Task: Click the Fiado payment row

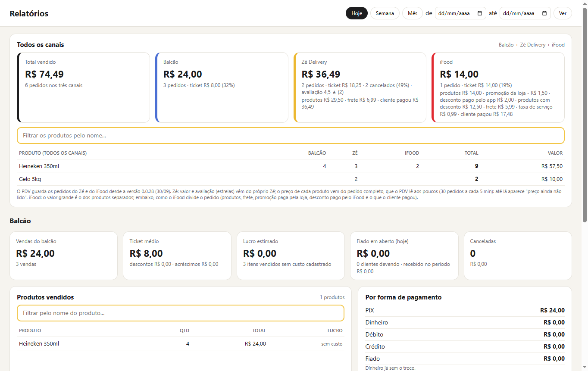Action: [465, 359]
